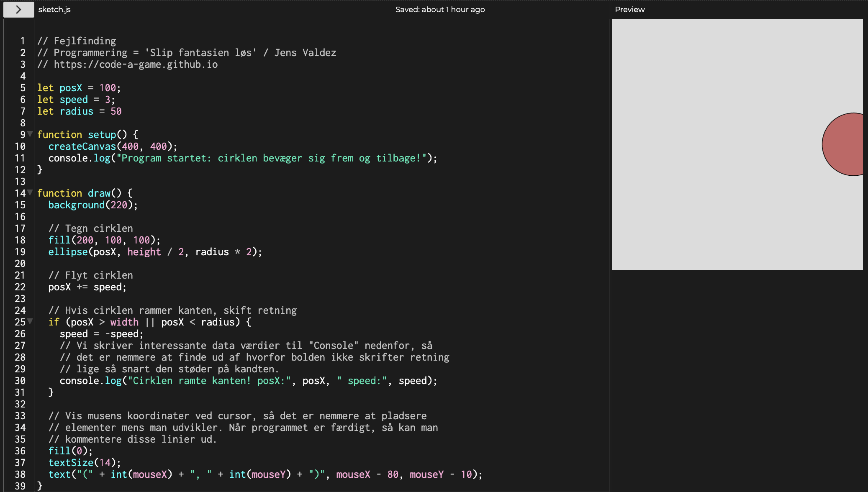Click the fill(200, 100, 100) color call

pos(104,240)
